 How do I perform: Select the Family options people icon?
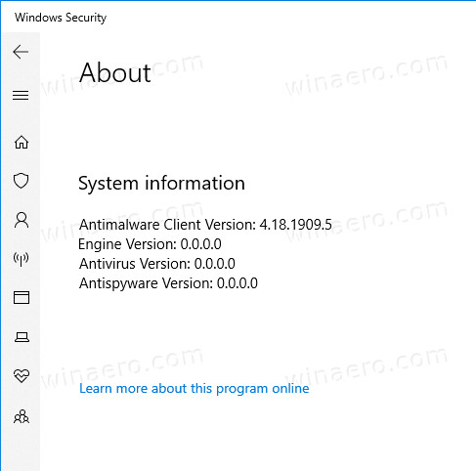[22, 416]
